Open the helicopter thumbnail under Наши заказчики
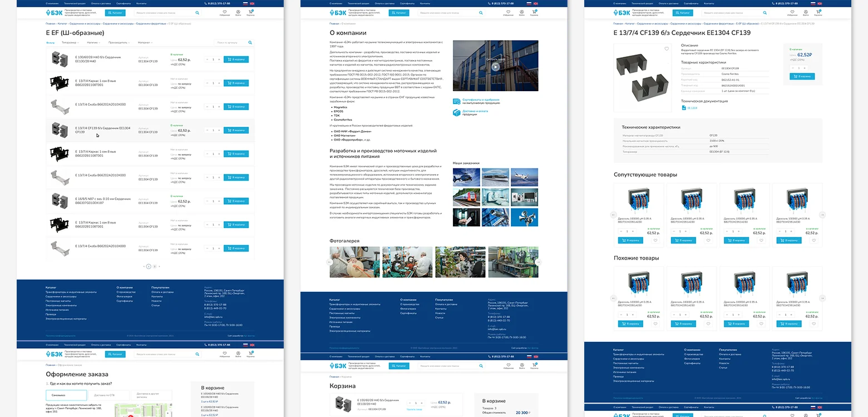 pyautogui.click(x=467, y=177)
